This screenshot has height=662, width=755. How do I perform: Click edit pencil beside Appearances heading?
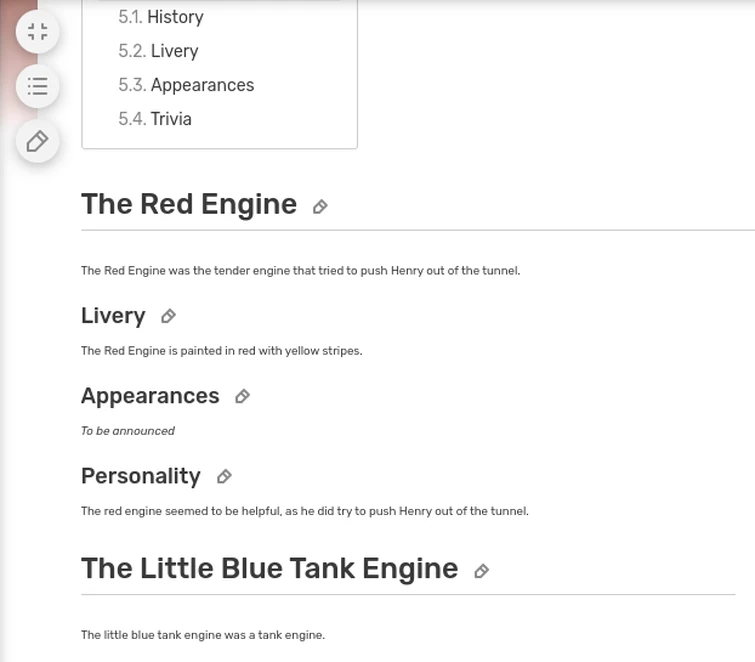point(242,397)
